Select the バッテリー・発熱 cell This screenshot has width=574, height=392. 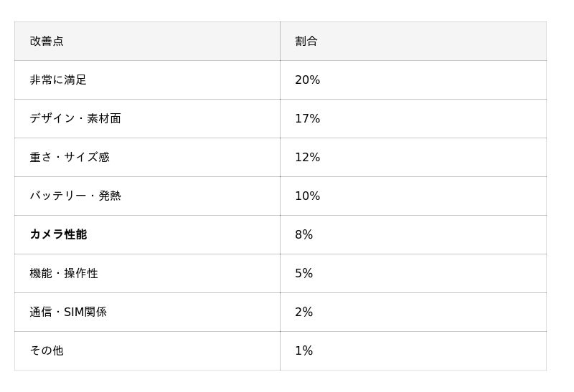(75, 196)
